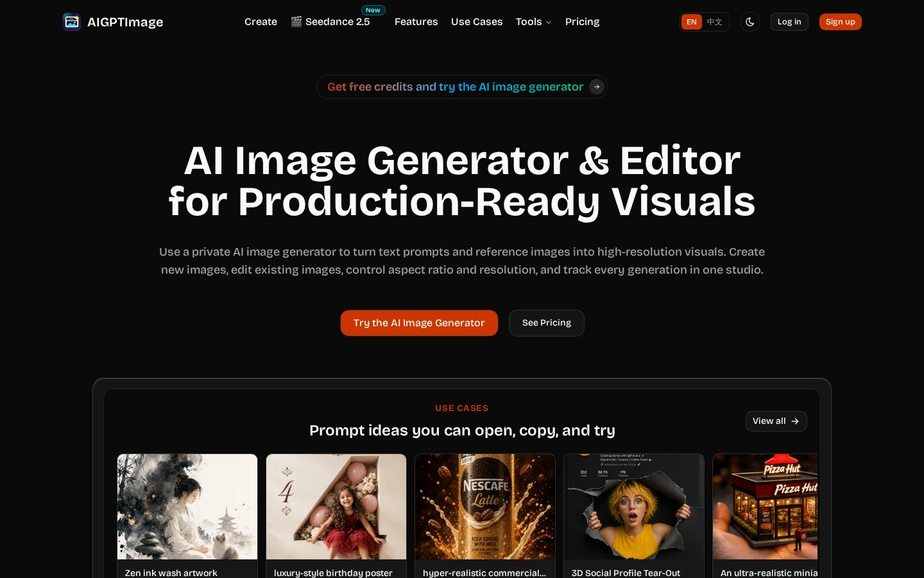Click the arrow icon in free credits banner
Screen dimensions: 924x578
pyautogui.click(x=597, y=87)
